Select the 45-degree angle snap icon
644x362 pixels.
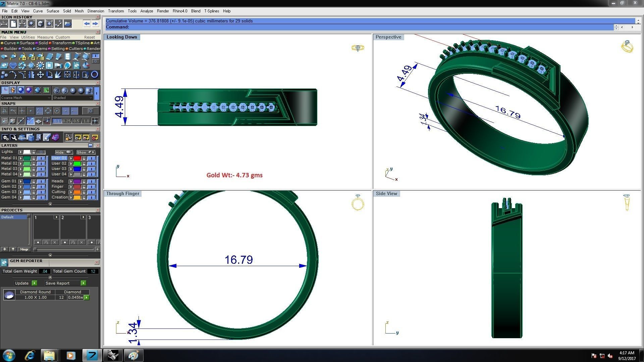tap(31, 121)
